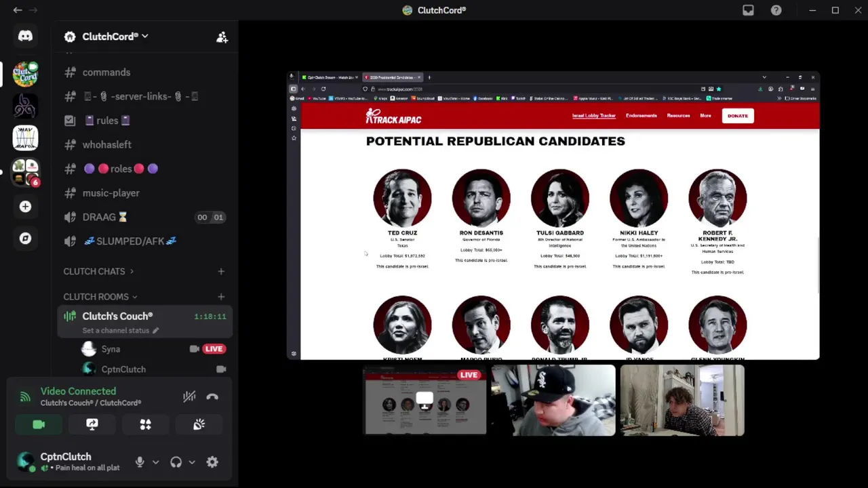Open the rules channel
Screen dimensions: 868x488
click(x=145, y=121)
